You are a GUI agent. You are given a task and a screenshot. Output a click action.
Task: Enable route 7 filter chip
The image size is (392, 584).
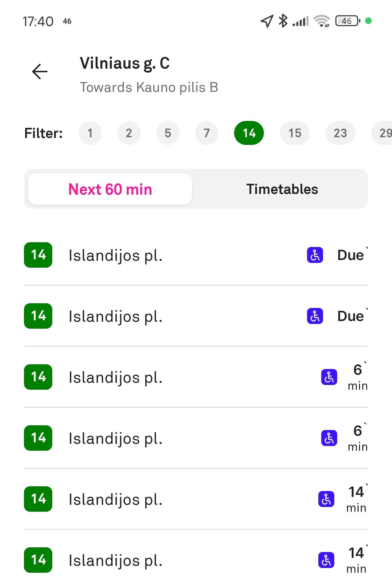click(207, 133)
